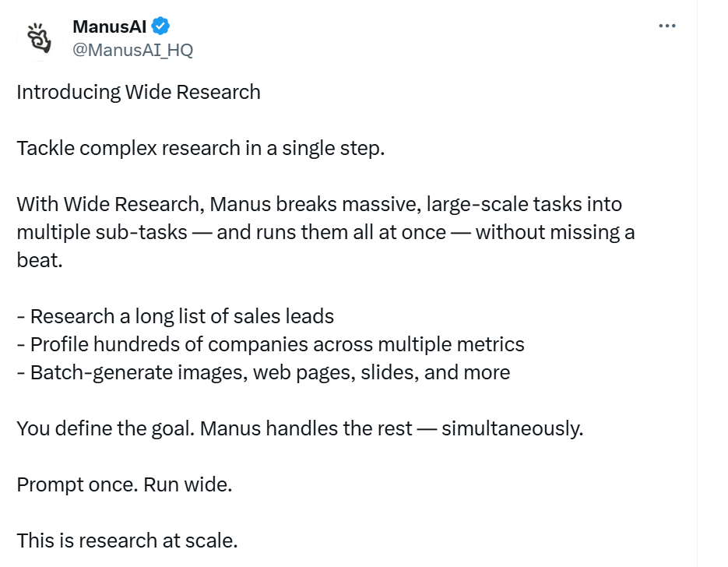Open the @ManusAI_HQ handle link

point(132,51)
